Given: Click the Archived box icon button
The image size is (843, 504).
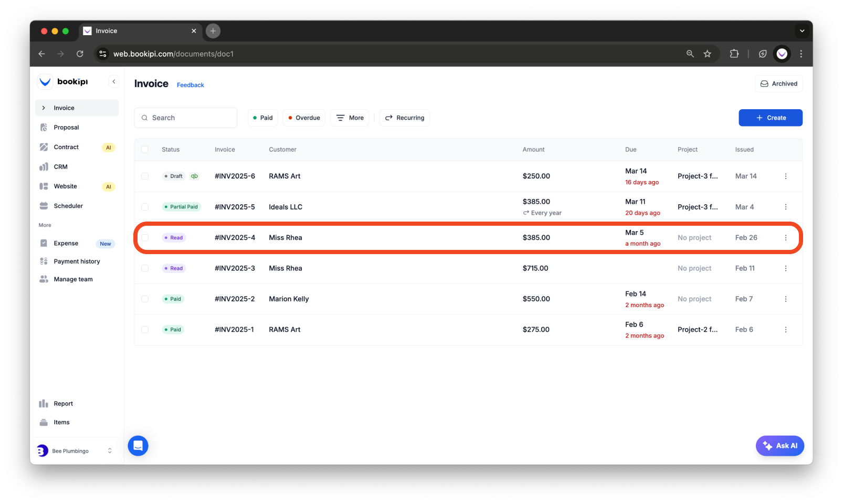Looking at the screenshot, I should pyautogui.click(x=778, y=84).
